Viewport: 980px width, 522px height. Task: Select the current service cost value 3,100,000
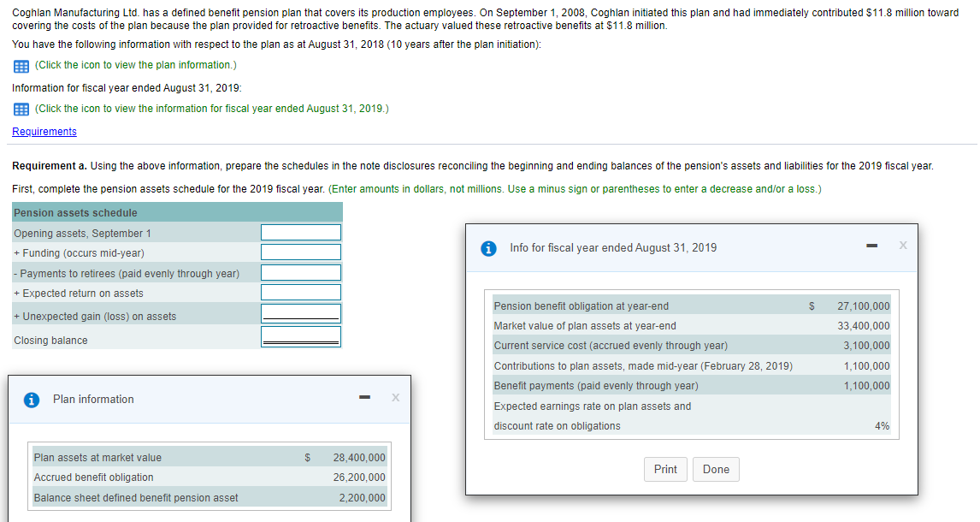click(x=867, y=345)
